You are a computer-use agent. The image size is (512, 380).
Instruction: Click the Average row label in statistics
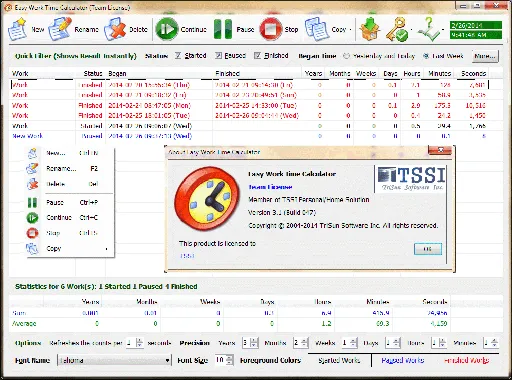(x=24, y=323)
